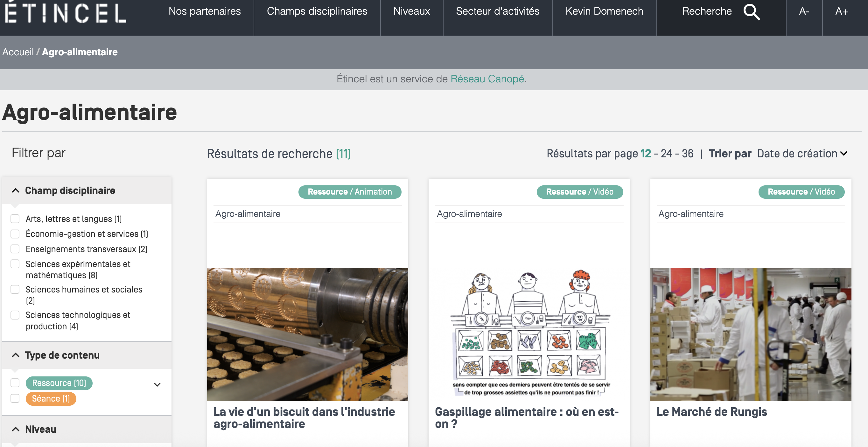Check the Enseignements transversaux checkbox
The height and width of the screenshot is (447, 868).
coord(15,249)
